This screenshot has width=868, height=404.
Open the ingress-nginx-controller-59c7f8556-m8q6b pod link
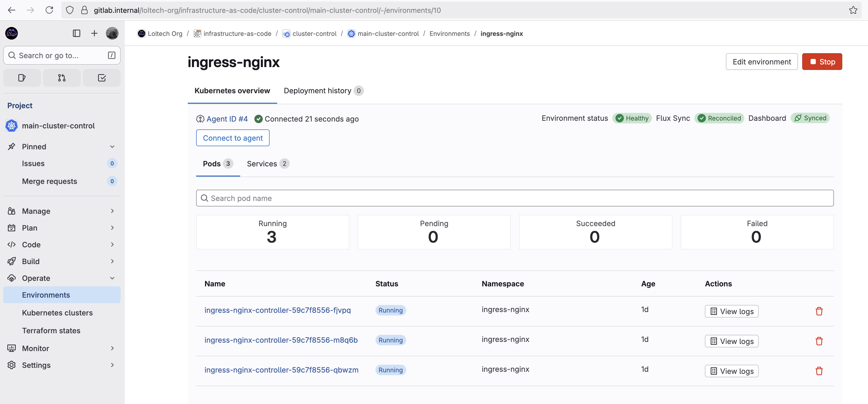(281, 340)
